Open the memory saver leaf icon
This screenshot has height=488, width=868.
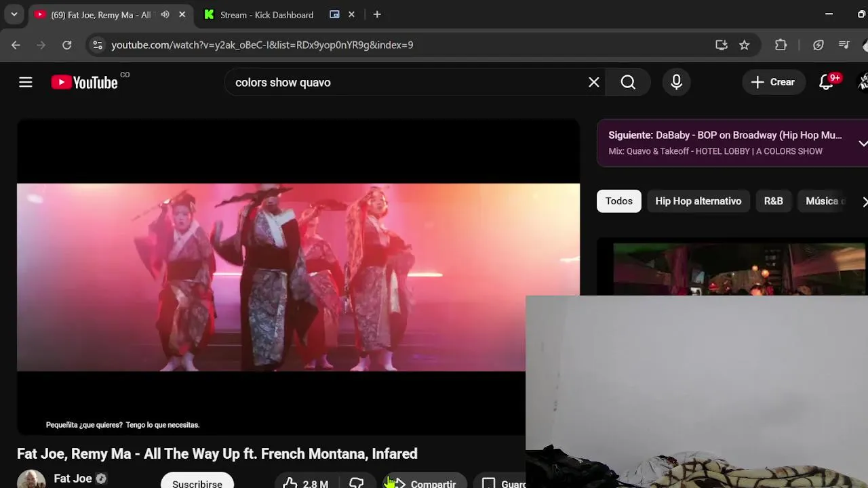[818, 45]
